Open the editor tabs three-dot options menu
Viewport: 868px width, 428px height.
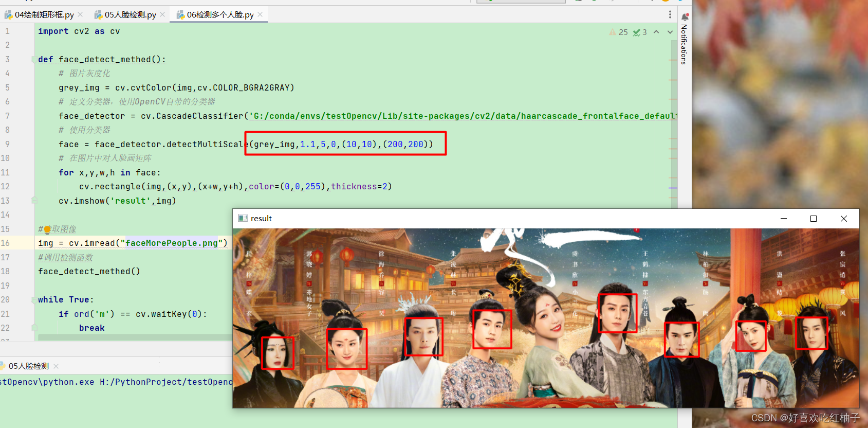(x=670, y=14)
